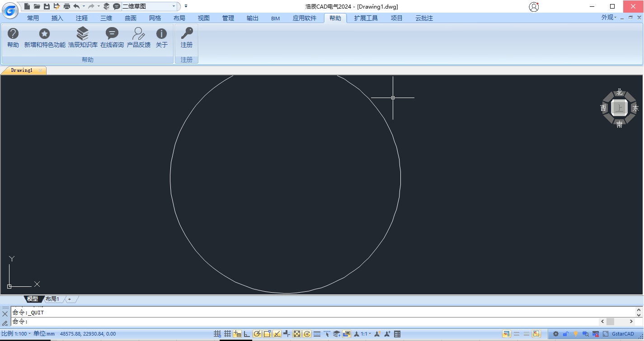This screenshot has height=341, width=644.
Task: Add a new layout with plus tab
Action: pos(70,299)
